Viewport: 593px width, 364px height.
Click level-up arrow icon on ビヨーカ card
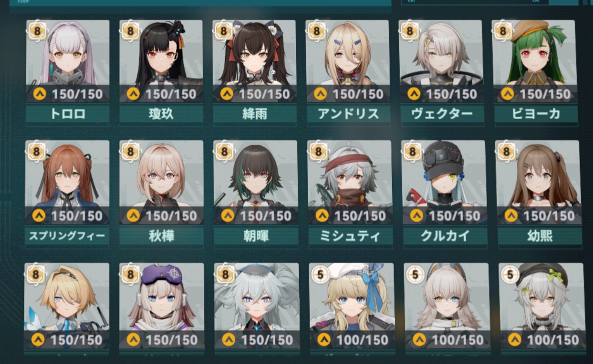coord(507,94)
